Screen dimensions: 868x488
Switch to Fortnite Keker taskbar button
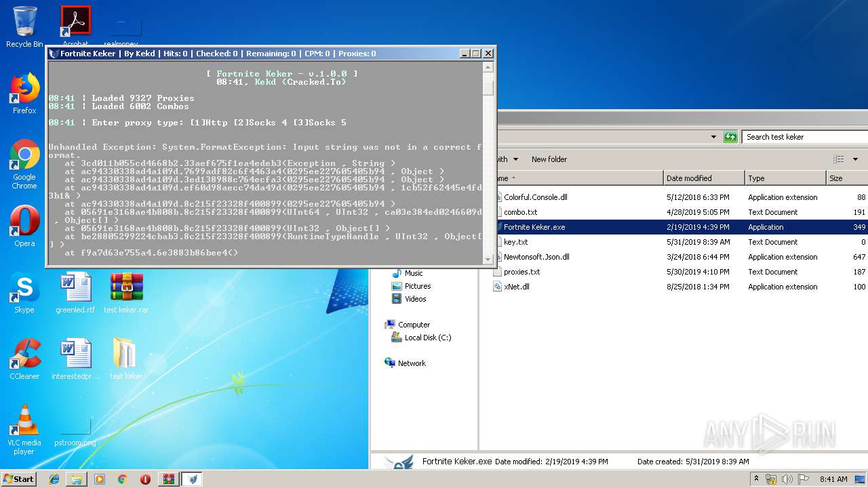pos(192,479)
